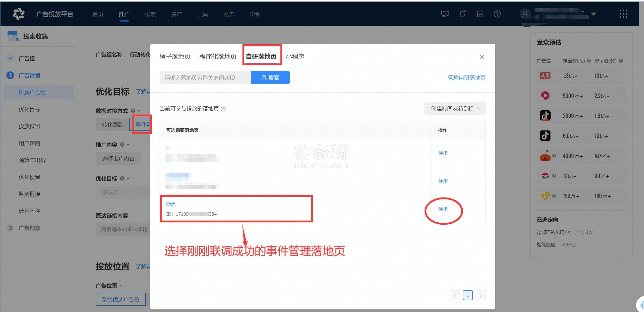
Task: Click the calculator icon in top bar
Action: pos(480,14)
